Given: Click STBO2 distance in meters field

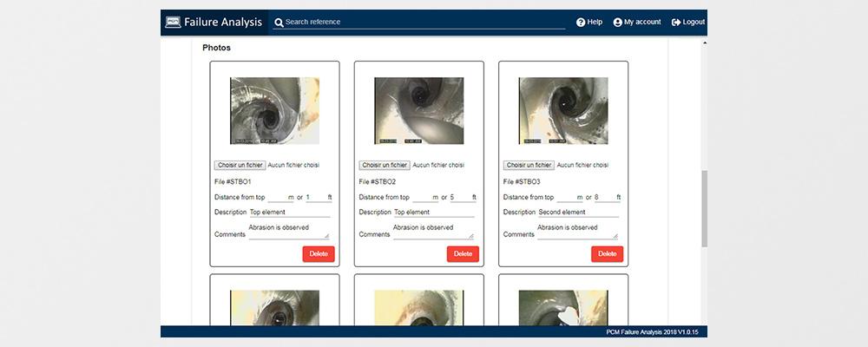Looking at the screenshot, I should (x=423, y=197).
